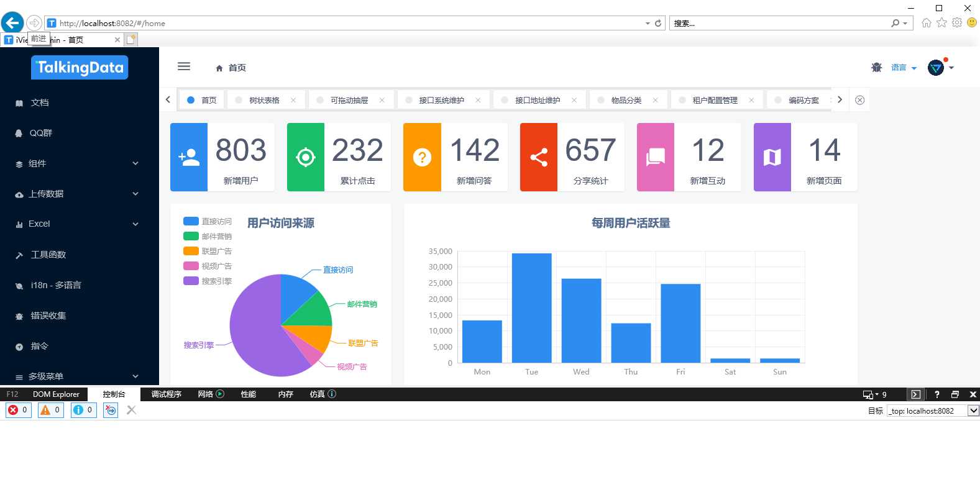Click the devtools console toggle icon
Image resolution: width=980 pixels, height=477 pixels.
coord(916,394)
